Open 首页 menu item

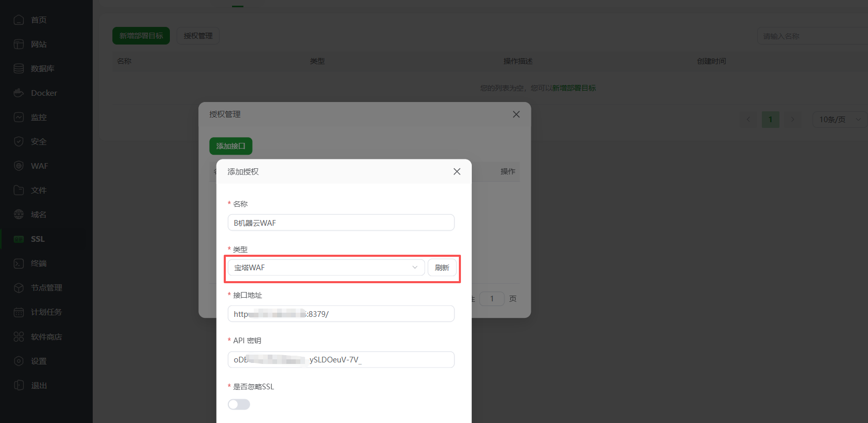39,20
